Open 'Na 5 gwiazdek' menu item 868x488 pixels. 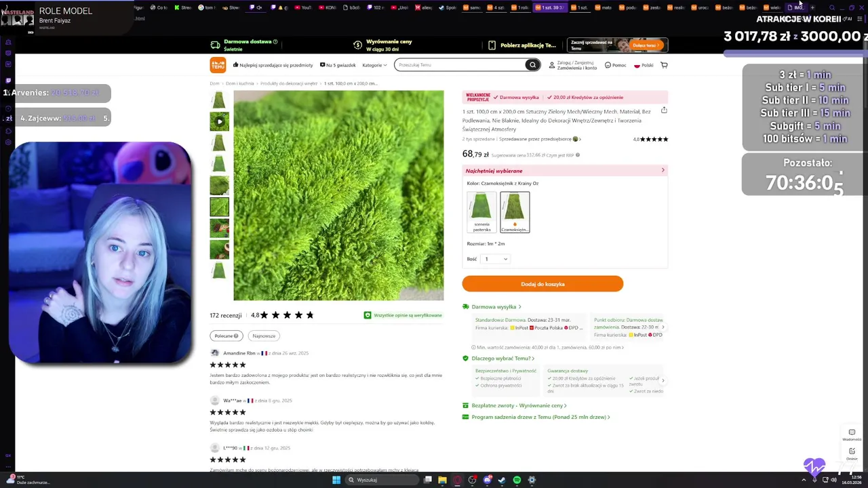338,65
